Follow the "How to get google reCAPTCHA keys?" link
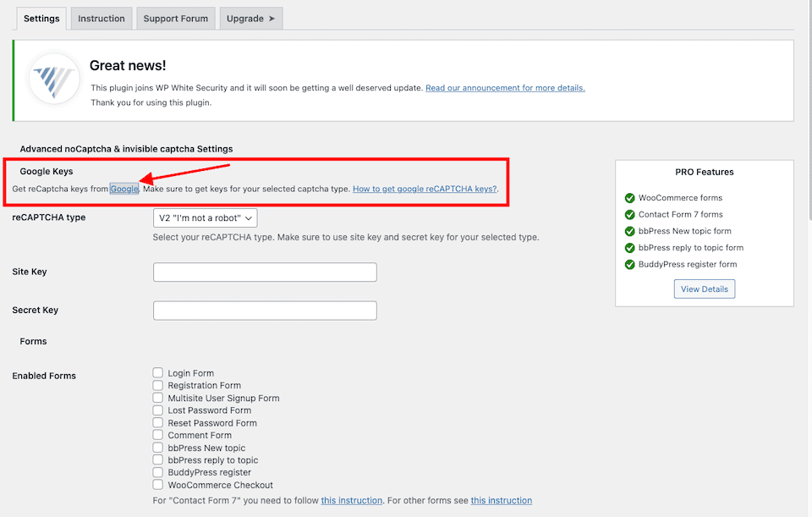 pyautogui.click(x=425, y=189)
